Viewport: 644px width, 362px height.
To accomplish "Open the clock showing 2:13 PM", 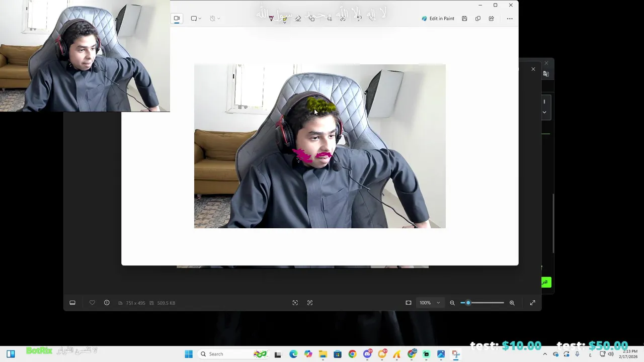I will pos(629,354).
